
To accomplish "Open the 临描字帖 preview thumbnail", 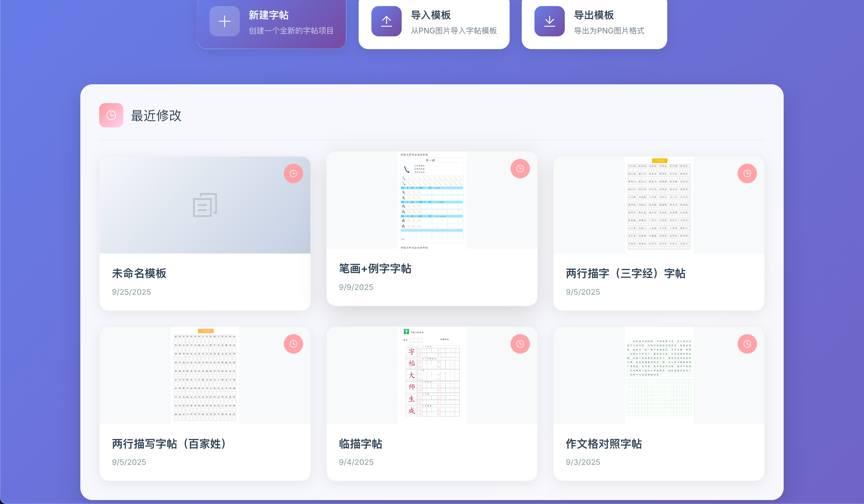I will tap(432, 375).
